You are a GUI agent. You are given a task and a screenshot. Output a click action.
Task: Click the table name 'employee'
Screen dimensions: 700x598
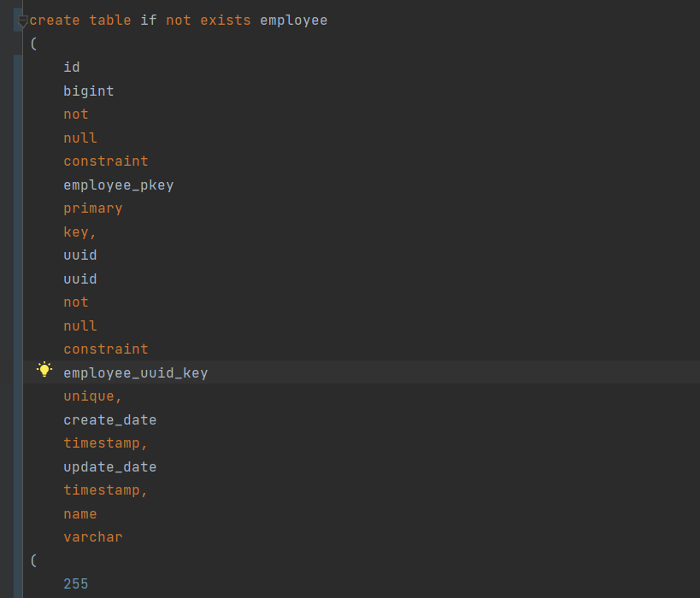[x=294, y=21]
